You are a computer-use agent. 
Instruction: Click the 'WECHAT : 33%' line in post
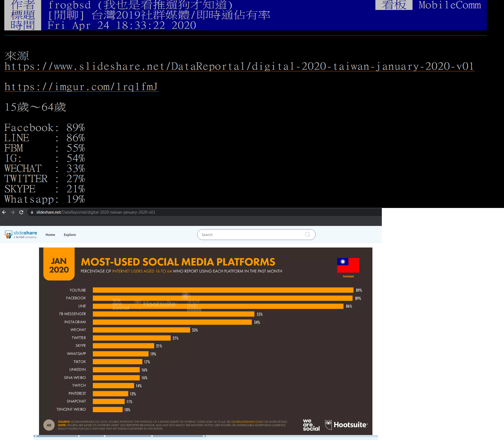tap(45, 169)
